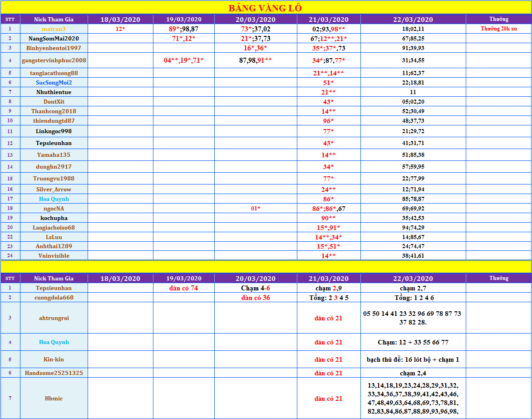Click the gangstervinhphuc2008 nickname

pos(54,60)
